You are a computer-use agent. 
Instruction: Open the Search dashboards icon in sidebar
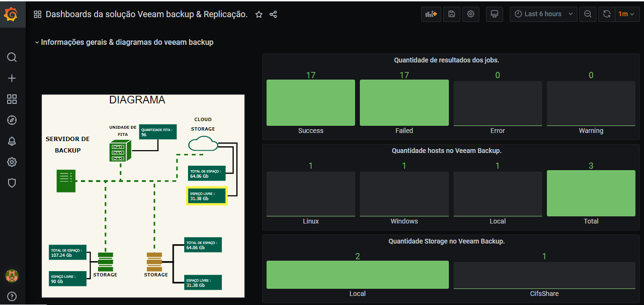[x=12, y=58]
